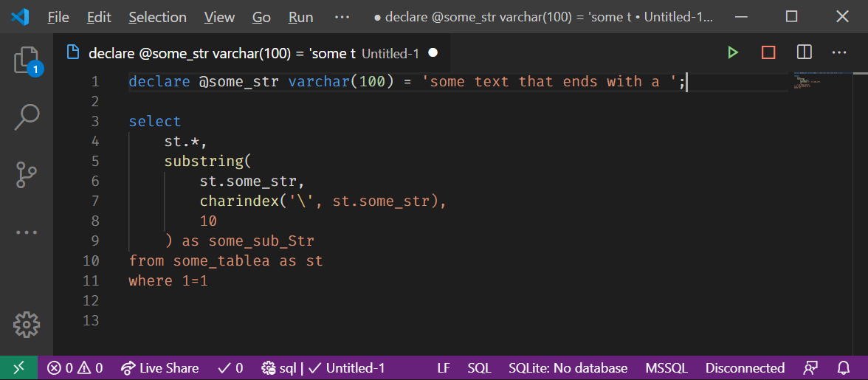Click the file icon on the editor tab

[72, 52]
